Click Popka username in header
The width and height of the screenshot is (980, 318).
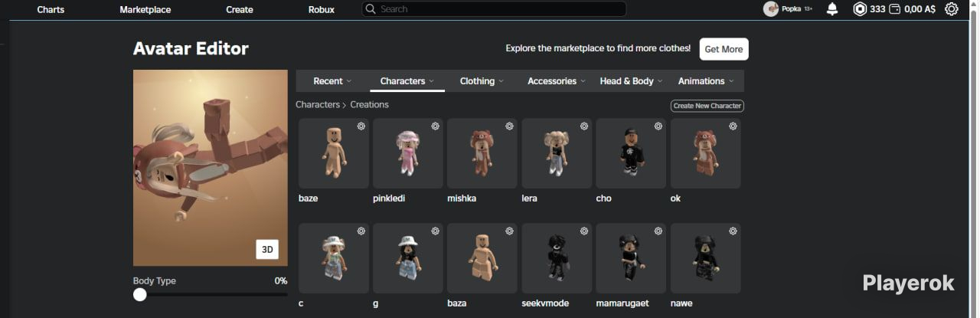point(792,9)
